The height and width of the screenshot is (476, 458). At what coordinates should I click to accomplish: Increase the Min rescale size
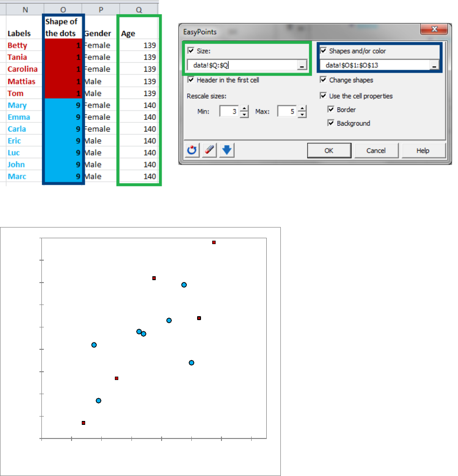244,108
